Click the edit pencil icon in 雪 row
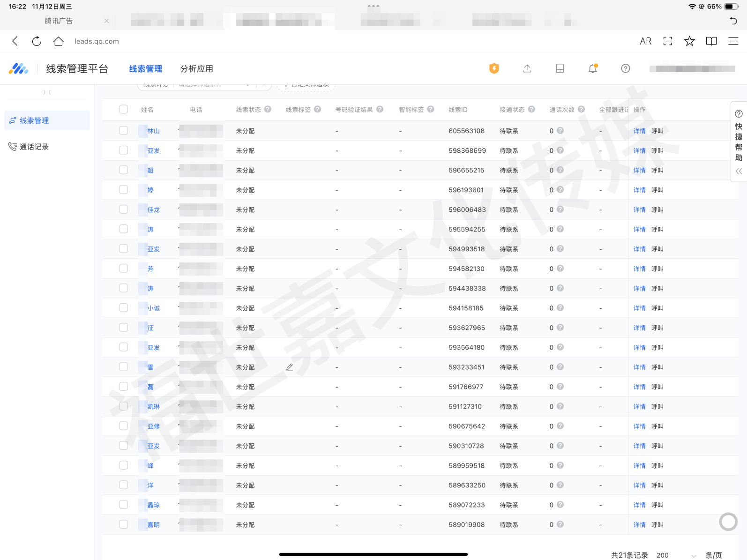The image size is (747, 560). pyautogui.click(x=290, y=367)
